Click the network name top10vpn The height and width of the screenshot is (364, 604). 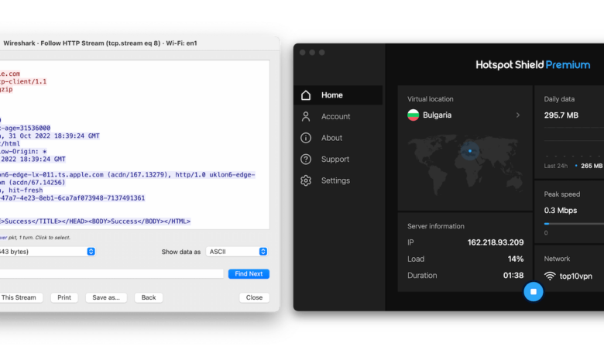coord(576,276)
